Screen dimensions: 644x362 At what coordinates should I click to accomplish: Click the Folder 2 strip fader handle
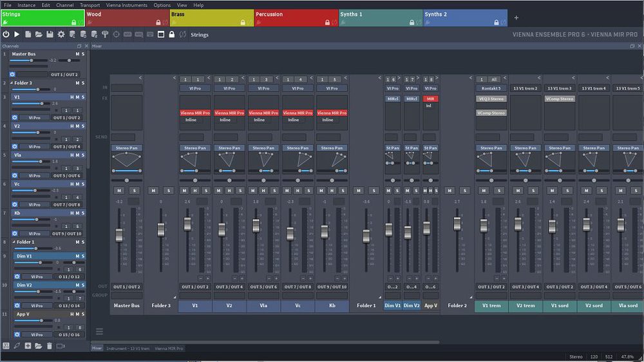(x=457, y=224)
